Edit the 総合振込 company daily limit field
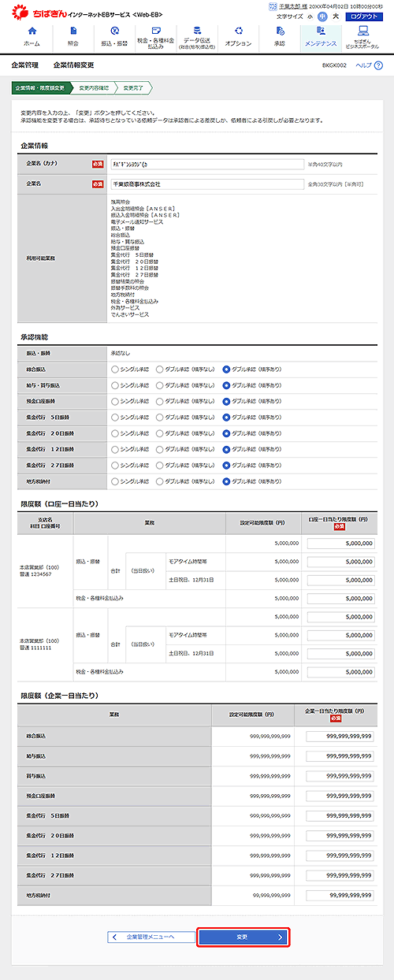 pyautogui.click(x=340, y=736)
